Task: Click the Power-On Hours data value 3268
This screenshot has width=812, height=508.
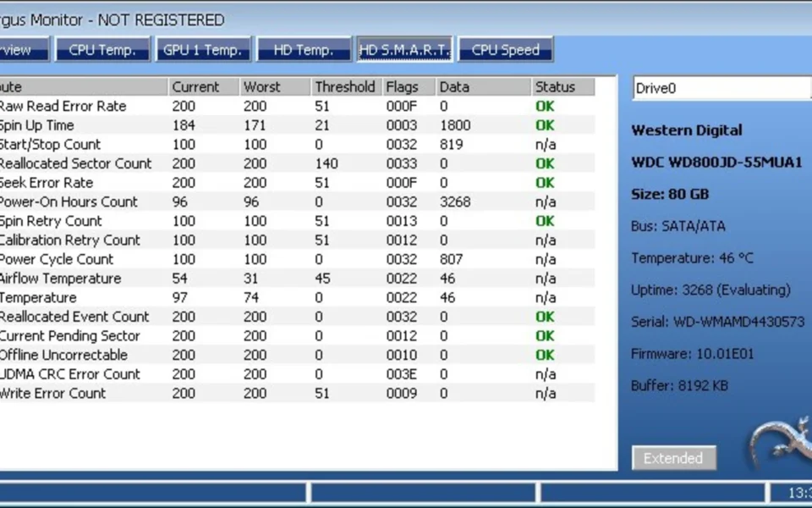Action: point(455,202)
